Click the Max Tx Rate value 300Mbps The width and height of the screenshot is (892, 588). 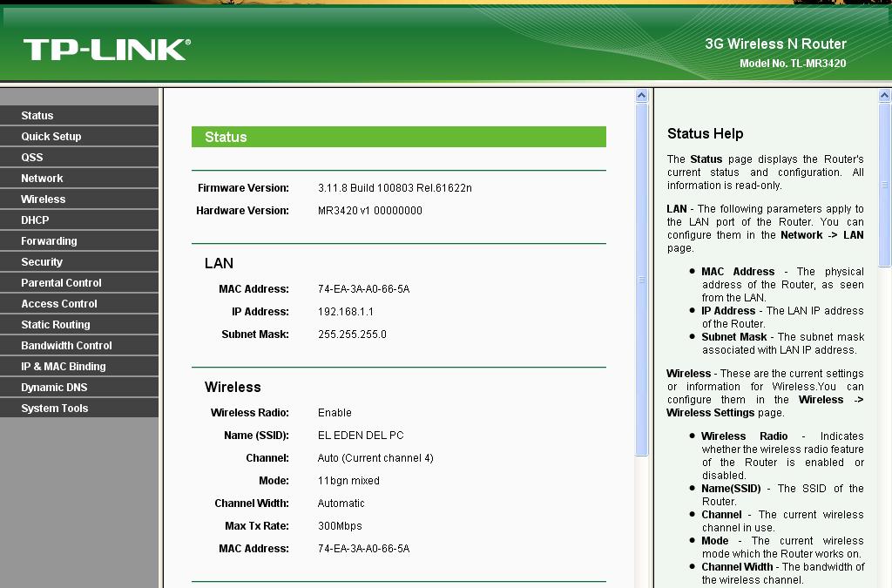(x=340, y=526)
